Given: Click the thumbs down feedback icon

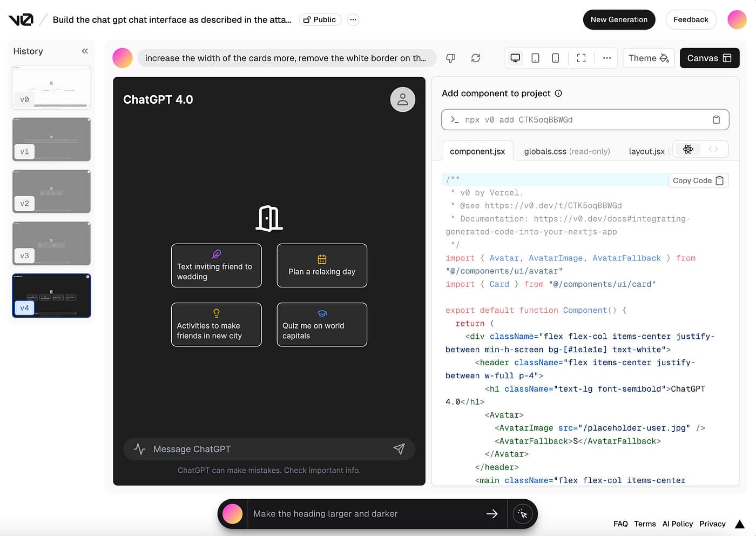Looking at the screenshot, I should 450,58.
